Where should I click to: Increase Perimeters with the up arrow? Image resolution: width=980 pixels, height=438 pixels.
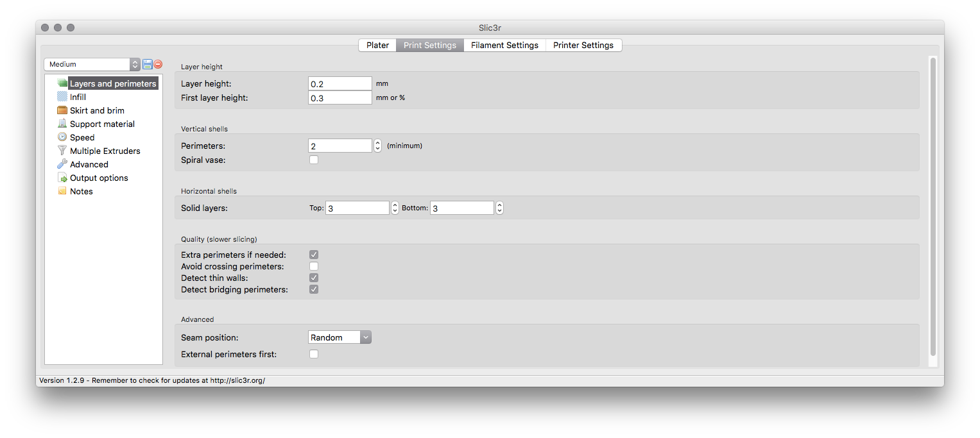tap(377, 142)
